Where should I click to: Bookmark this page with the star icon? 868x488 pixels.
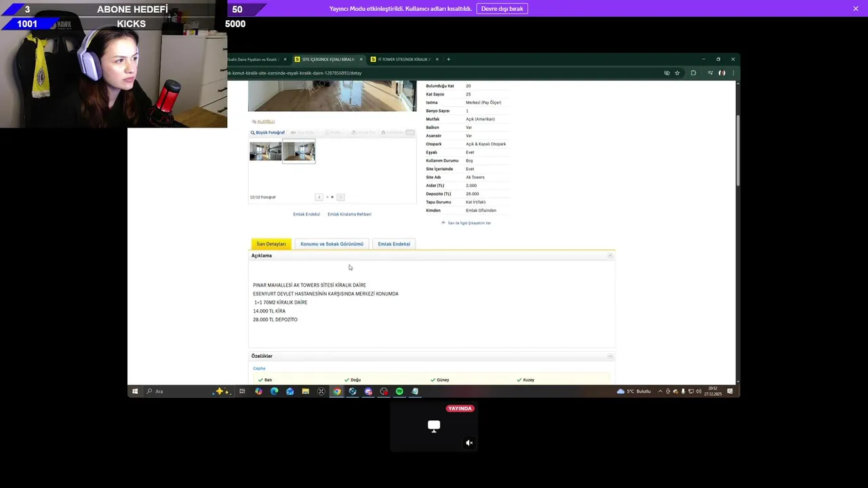click(677, 73)
